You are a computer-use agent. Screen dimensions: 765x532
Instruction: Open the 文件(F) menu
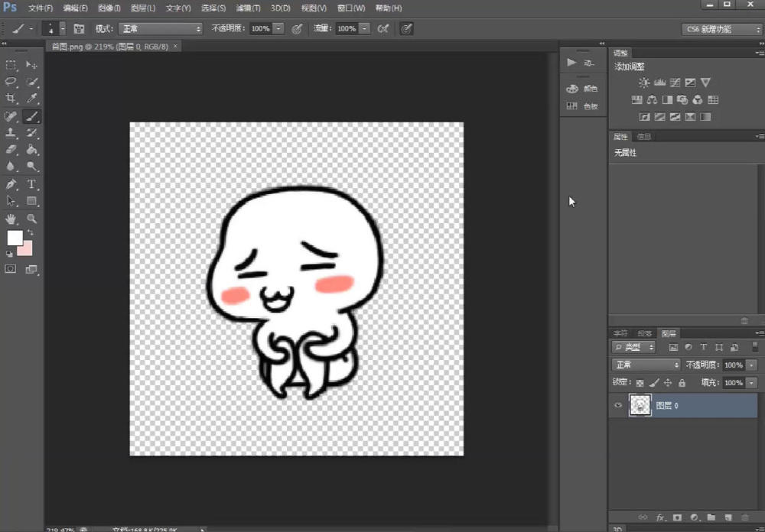41,8
